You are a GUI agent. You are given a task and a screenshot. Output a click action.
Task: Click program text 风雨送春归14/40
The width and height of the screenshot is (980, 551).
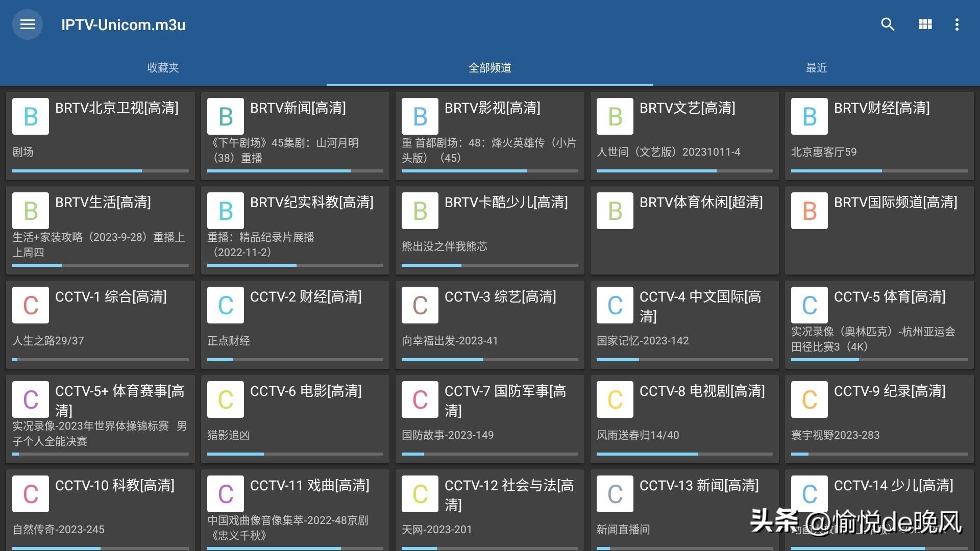pyautogui.click(x=638, y=435)
